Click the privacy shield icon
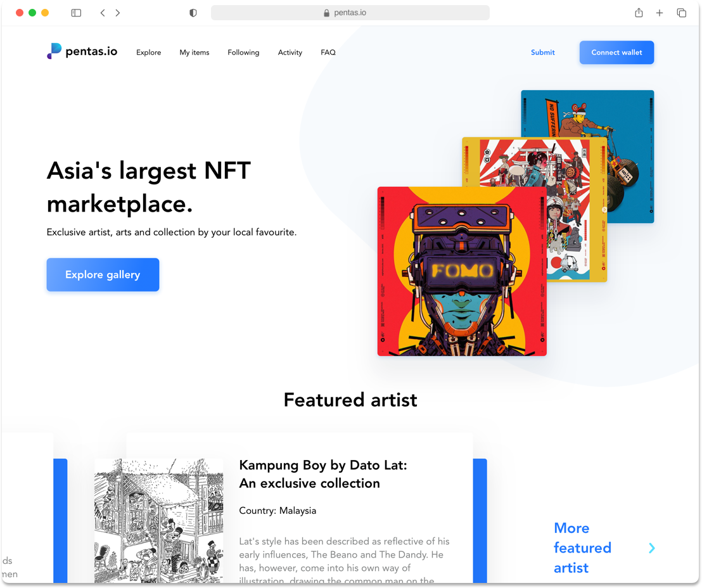The height and width of the screenshot is (588, 702). (x=193, y=13)
